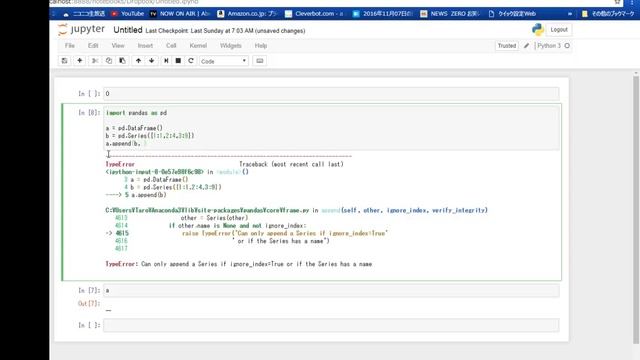Click the pencil edit mode indicator icon
The width and height of the screenshot is (640, 360).
[527, 46]
